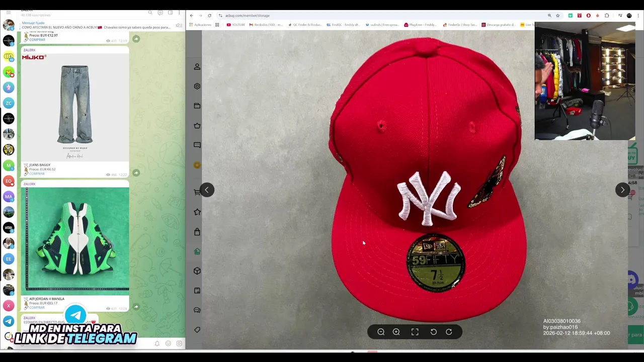Open the FindQC bookmark
The height and width of the screenshot is (362, 644).
pos(343,25)
